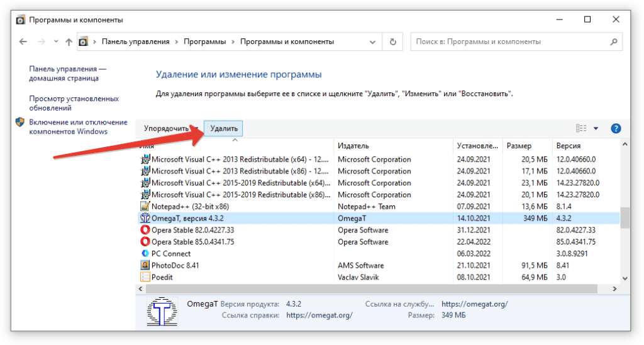Open Включение или отключение компонентов Windows
The image size is (644, 345).
point(78,127)
